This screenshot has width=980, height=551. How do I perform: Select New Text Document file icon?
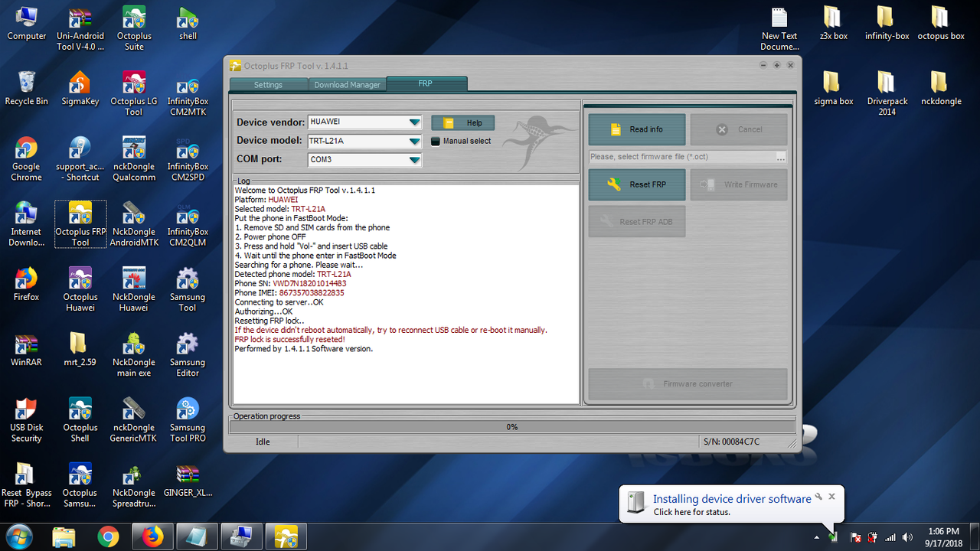pos(779,29)
